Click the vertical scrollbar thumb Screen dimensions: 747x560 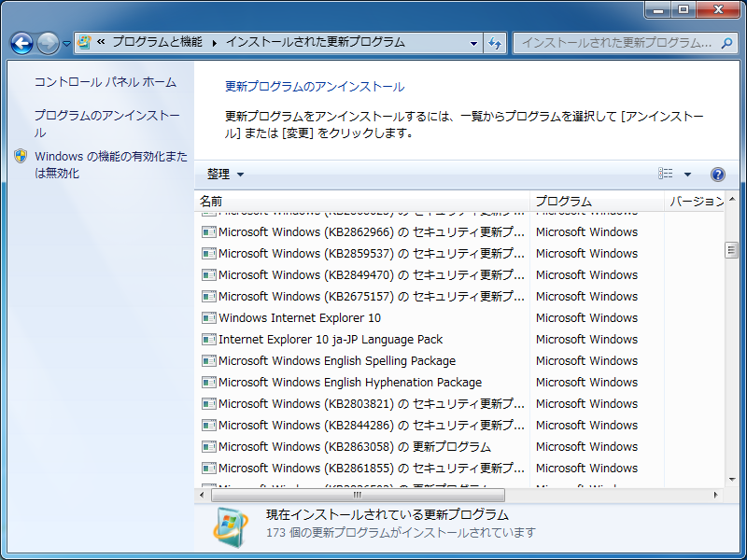[x=732, y=250]
